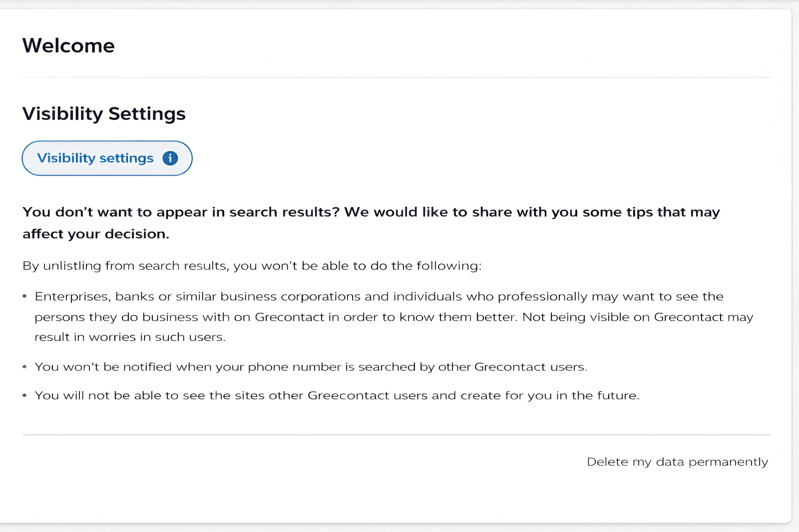Click the bullet dot before "You will not"
The width and height of the screenshot is (799, 532).
[24, 395]
